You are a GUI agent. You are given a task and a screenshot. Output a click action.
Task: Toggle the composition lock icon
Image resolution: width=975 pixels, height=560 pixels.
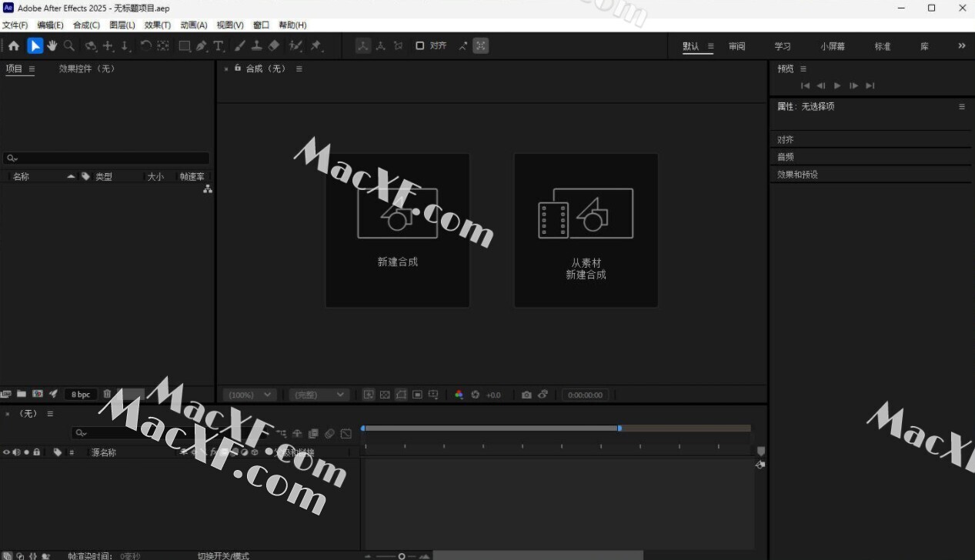coord(238,68)
